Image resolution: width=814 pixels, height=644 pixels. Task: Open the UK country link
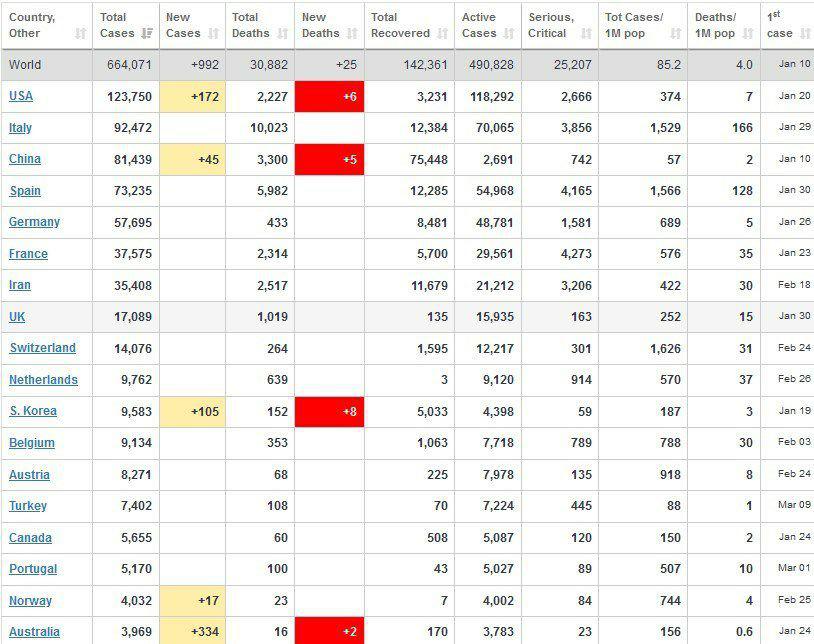coord(17,317)
